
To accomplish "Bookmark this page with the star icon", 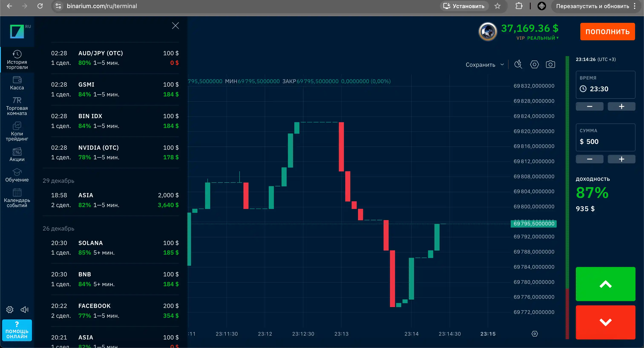I will [x=497, y=6].
